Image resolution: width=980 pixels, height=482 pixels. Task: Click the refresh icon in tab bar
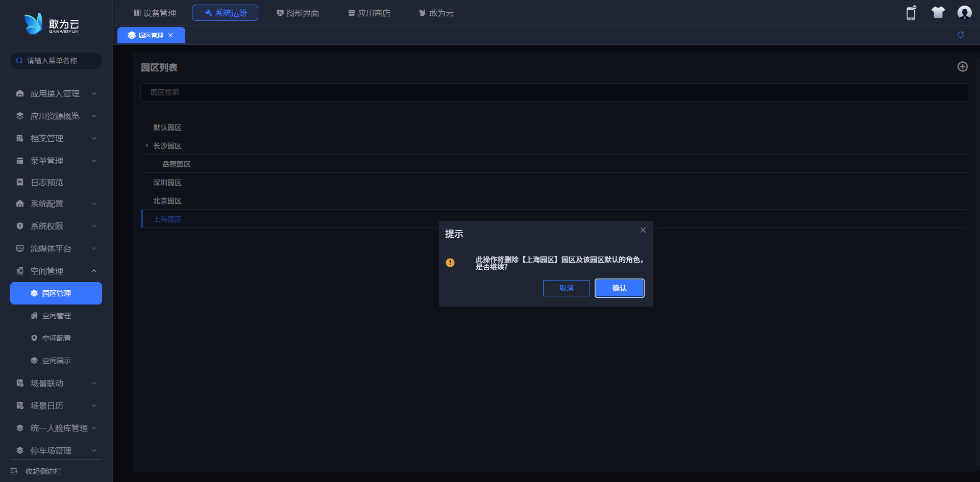pos(960,35)
